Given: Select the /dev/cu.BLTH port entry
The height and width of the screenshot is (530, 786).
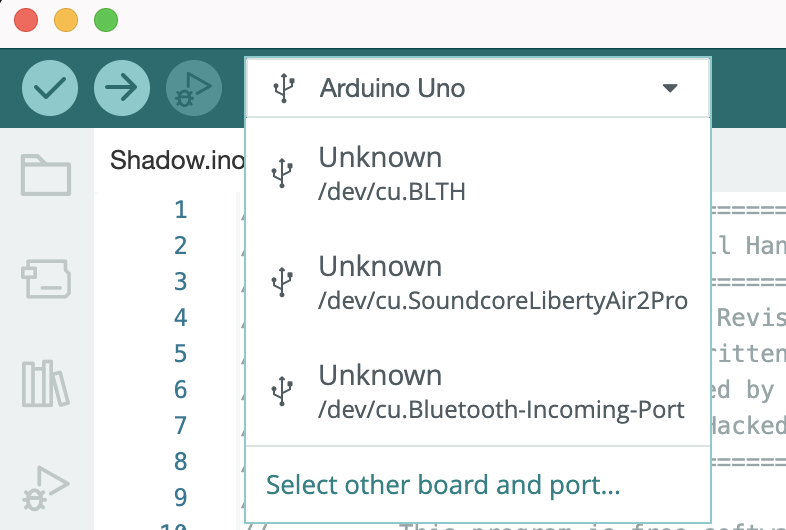Looking at the screenshot, I should pos(380,172).
